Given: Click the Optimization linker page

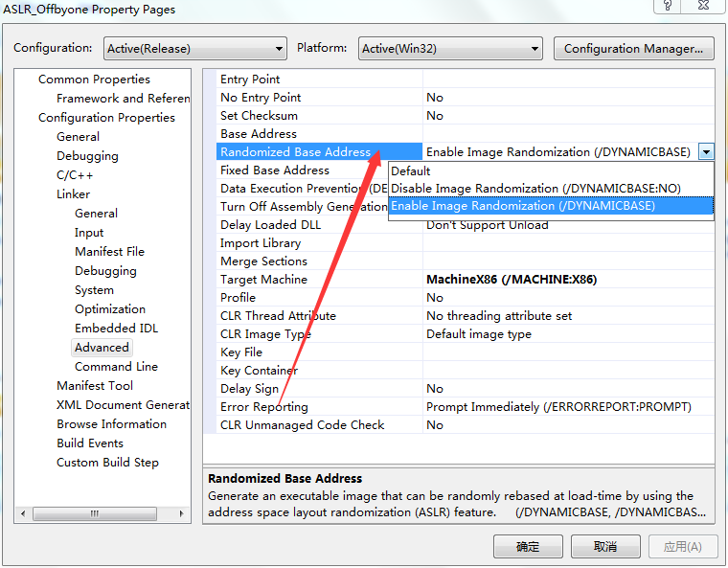Looking at the screenshot, I should [x=110, y=309].
